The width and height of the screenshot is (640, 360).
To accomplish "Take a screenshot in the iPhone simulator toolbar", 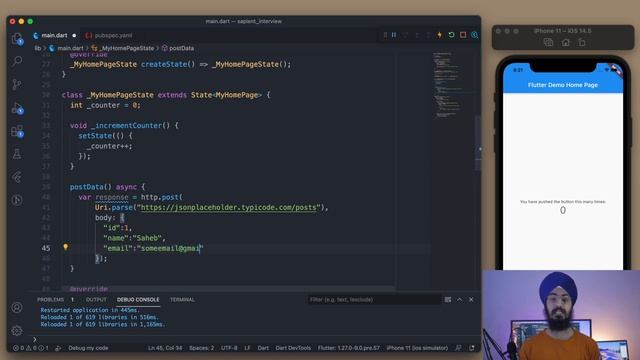I will coord(548,42).
